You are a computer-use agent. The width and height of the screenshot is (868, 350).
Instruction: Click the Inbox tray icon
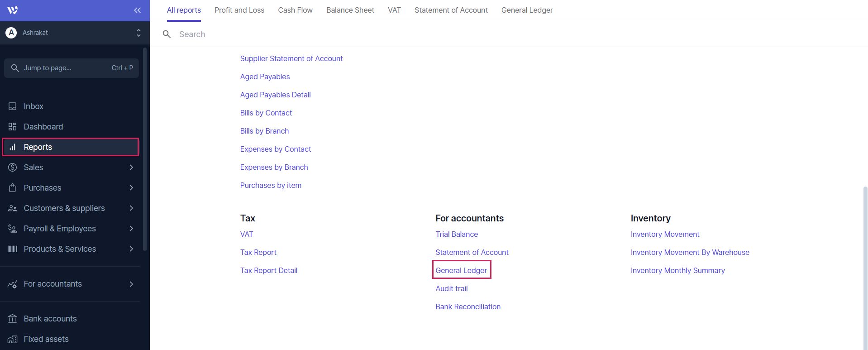[x=13, y=106]
